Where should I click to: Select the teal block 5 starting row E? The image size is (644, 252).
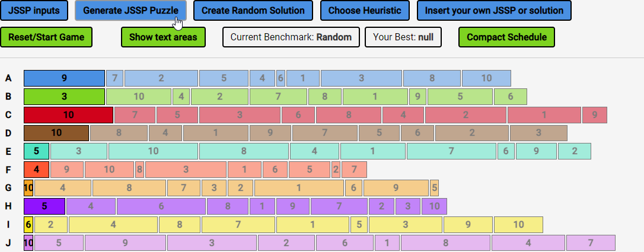(37, 152)
